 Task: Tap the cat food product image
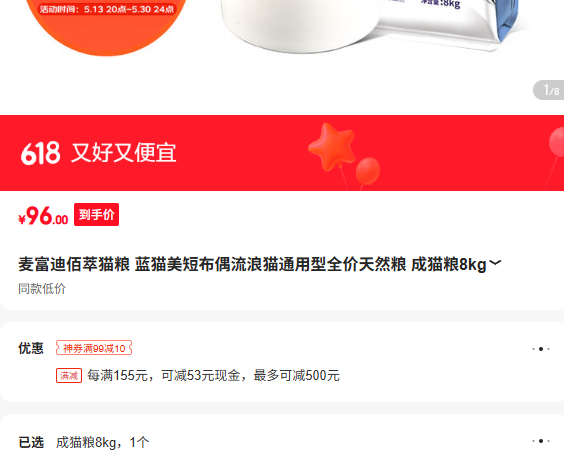click(x=370, y=27)
